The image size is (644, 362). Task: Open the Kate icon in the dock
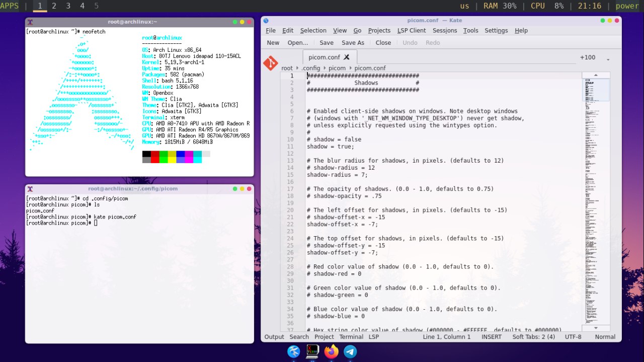coord(294,351)
